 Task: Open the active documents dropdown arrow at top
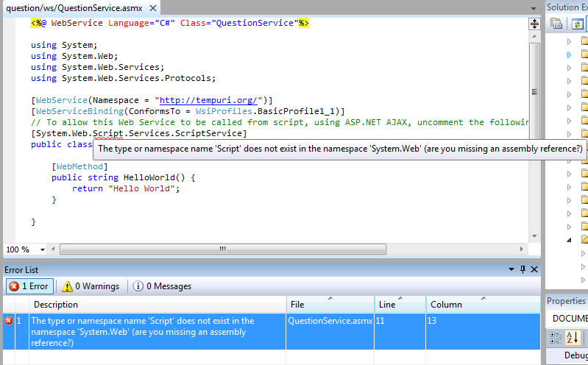tap(534, 8)
